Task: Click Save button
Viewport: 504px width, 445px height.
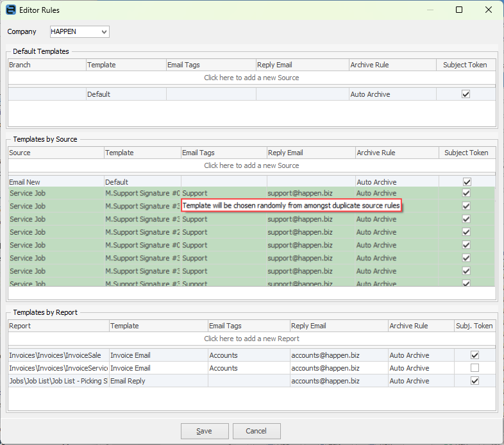Action: tap(205, 431)
